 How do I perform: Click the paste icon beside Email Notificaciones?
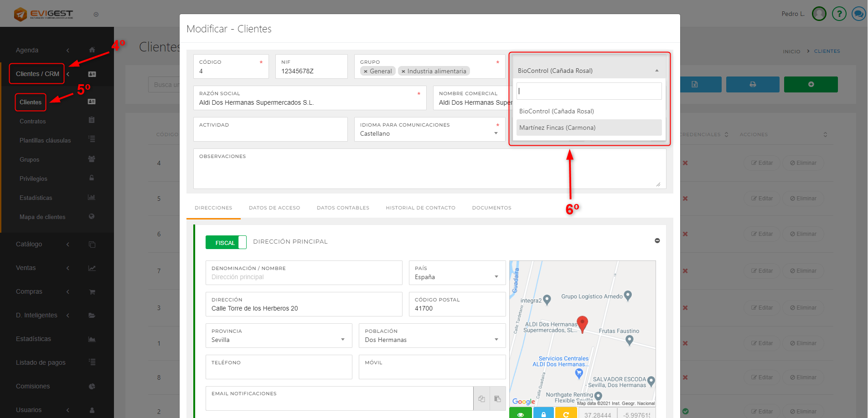(x=497, y=399)
